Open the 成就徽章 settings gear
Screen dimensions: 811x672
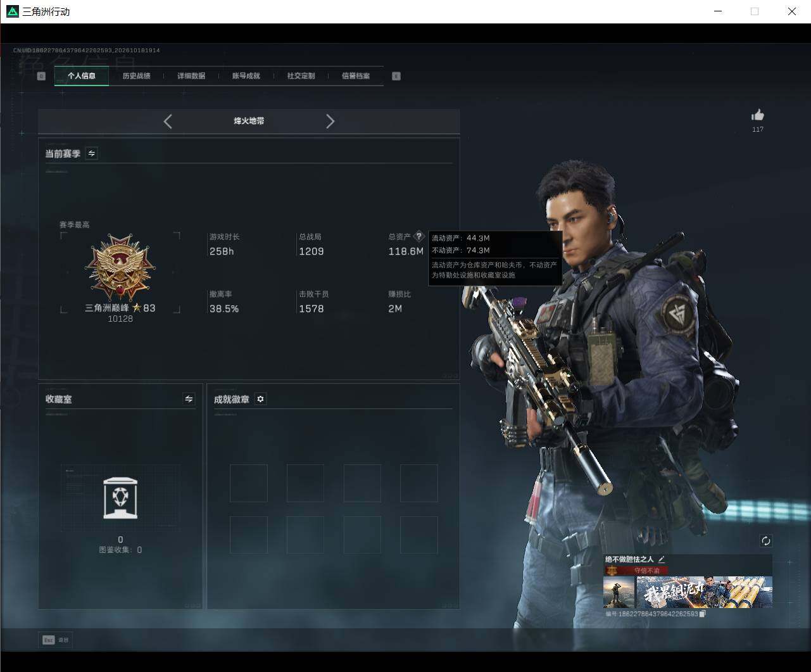click(260, 399)
